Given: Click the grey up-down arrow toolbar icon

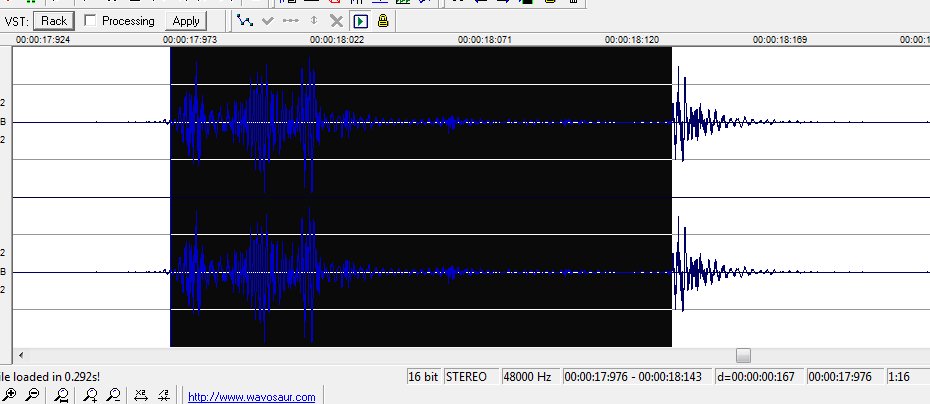Looking at the screenshot, I should click(314, 21).
